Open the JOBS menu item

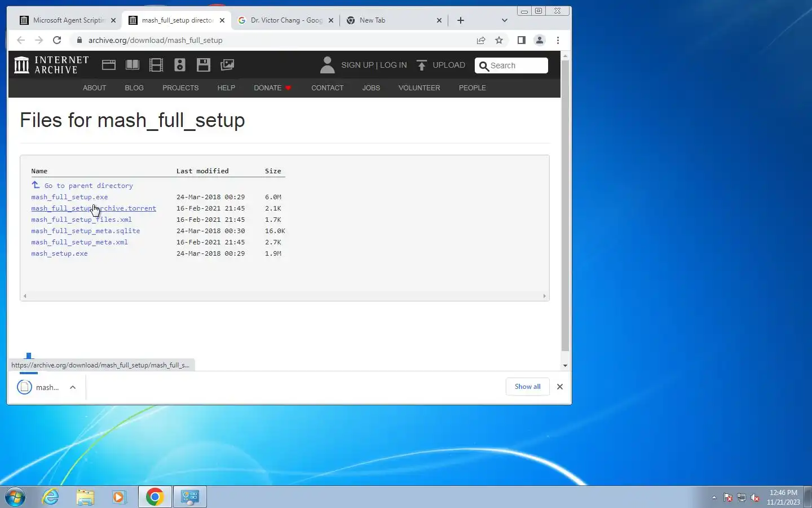(371, 88)
